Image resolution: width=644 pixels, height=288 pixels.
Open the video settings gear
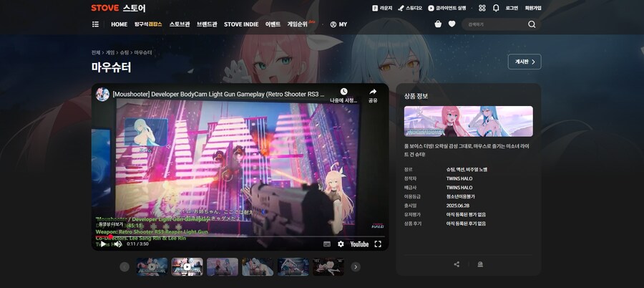[341, 244]
